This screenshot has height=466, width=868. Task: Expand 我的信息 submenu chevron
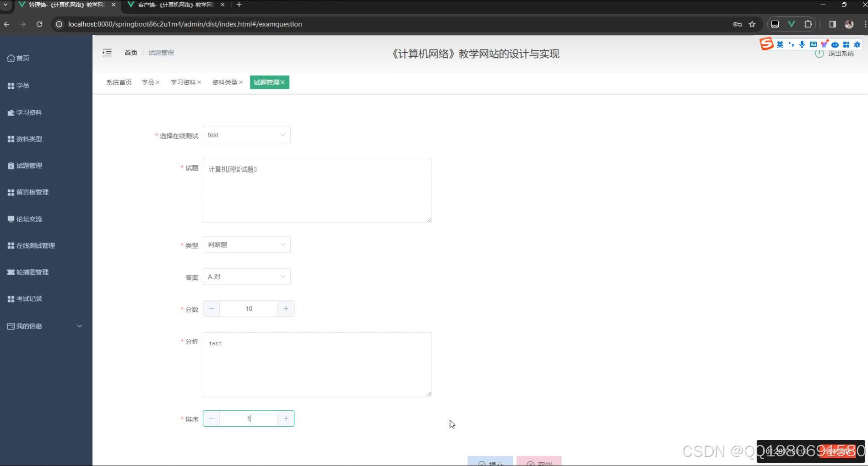pyautogui.click(x=80, y=326)
